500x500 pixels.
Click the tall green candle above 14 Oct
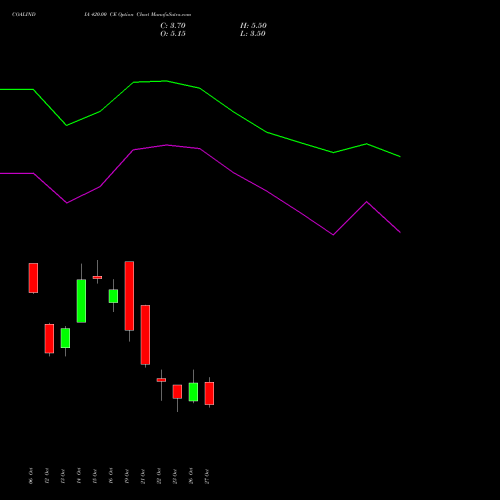point(81,301)
